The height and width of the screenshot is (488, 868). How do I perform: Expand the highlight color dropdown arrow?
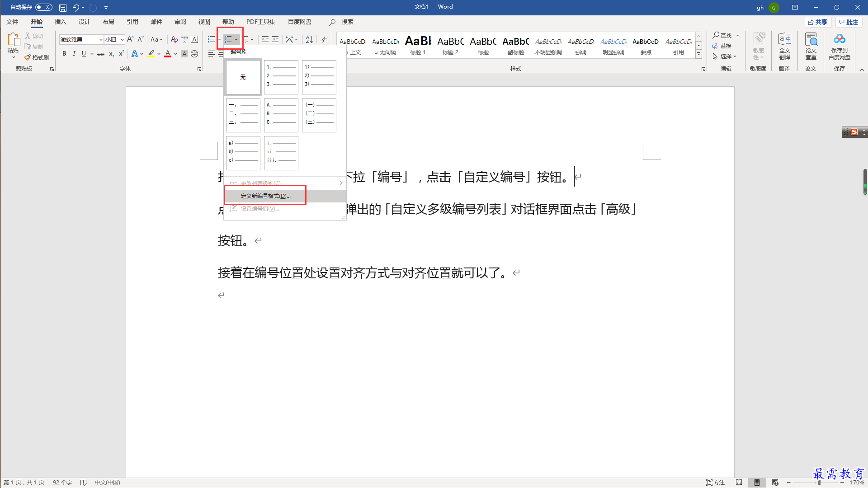point(159,54)
